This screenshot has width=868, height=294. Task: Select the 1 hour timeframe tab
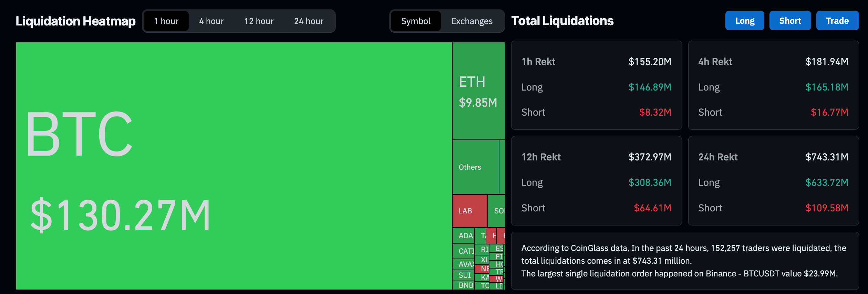(166, 21)
